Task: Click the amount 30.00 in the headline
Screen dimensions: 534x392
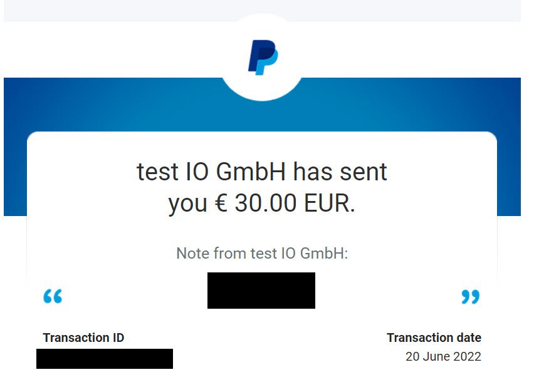Action: [x=266, y=203]
